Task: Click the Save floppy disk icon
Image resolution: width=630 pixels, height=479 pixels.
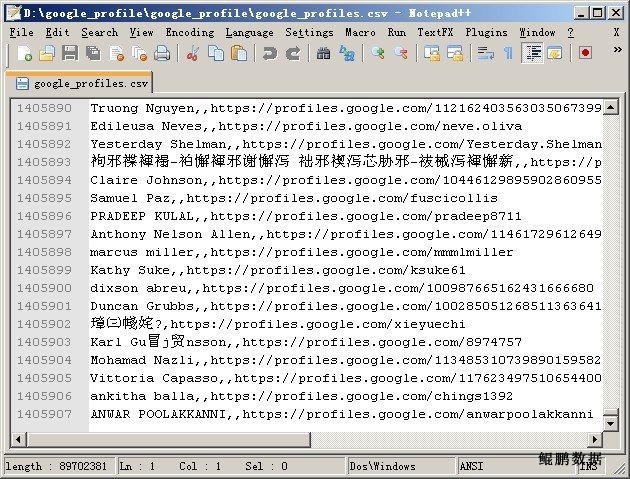Action: tap(70, 53)
